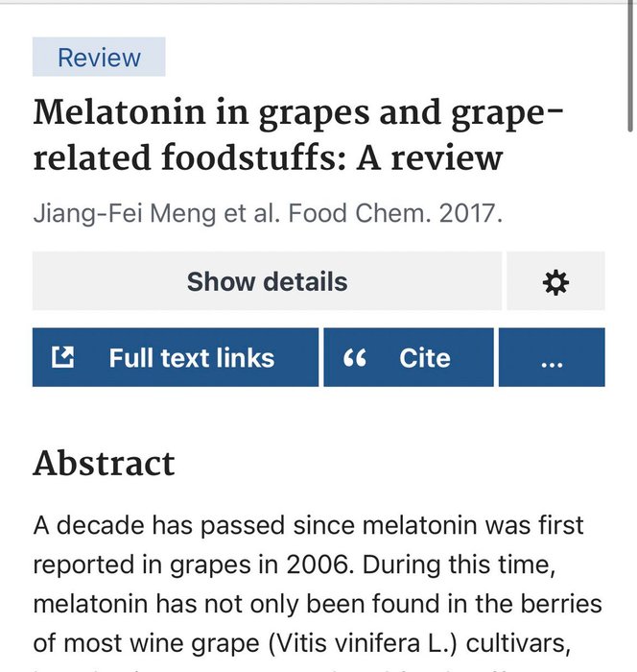Click the word 'berries' in the abstract
Viewport: 637px width, 672px height.
click(x=567, y=603)
